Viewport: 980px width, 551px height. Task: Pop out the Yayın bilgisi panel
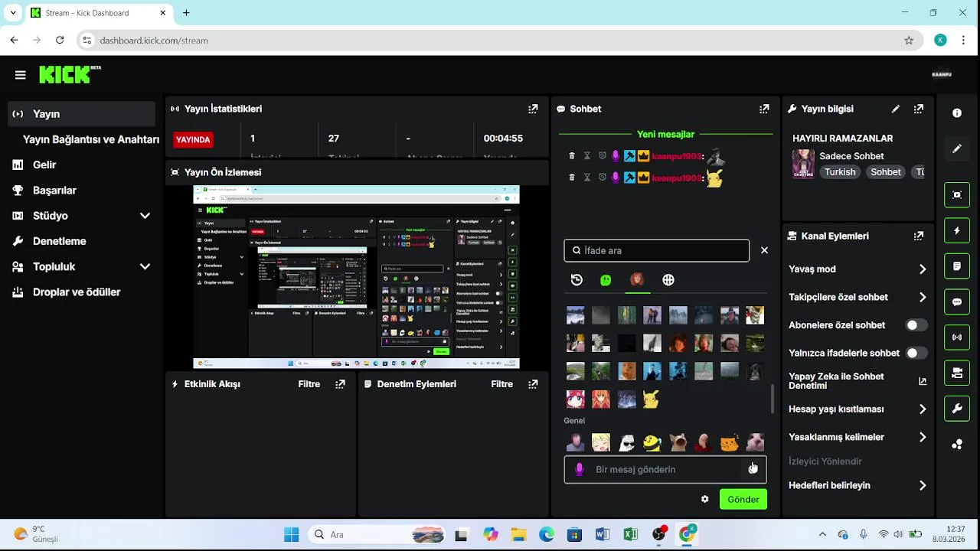point(919,109)
